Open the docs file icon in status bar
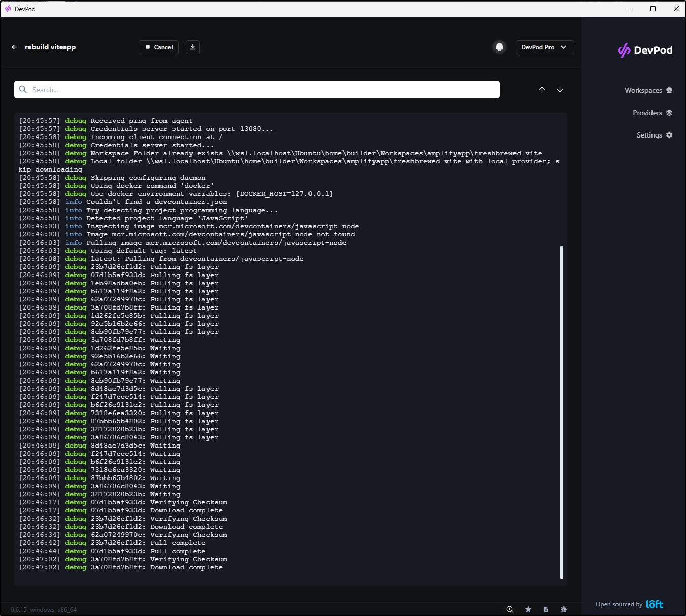 546,609
